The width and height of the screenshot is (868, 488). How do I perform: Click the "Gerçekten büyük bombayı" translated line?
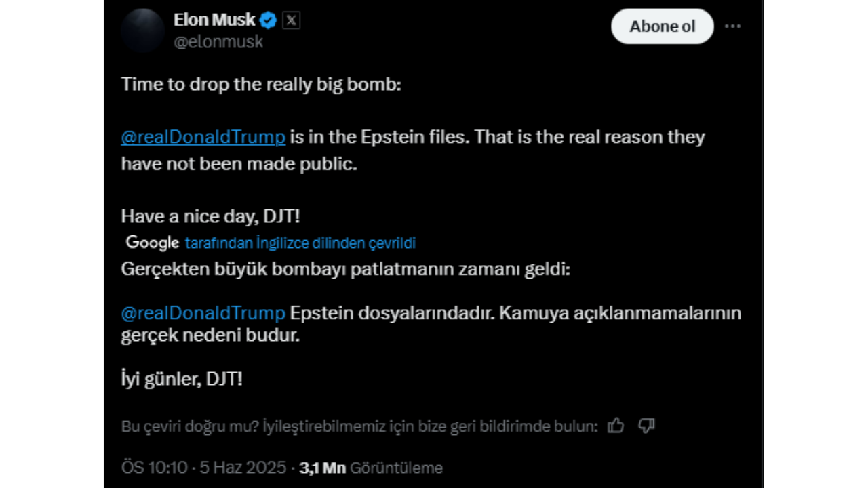346,269
